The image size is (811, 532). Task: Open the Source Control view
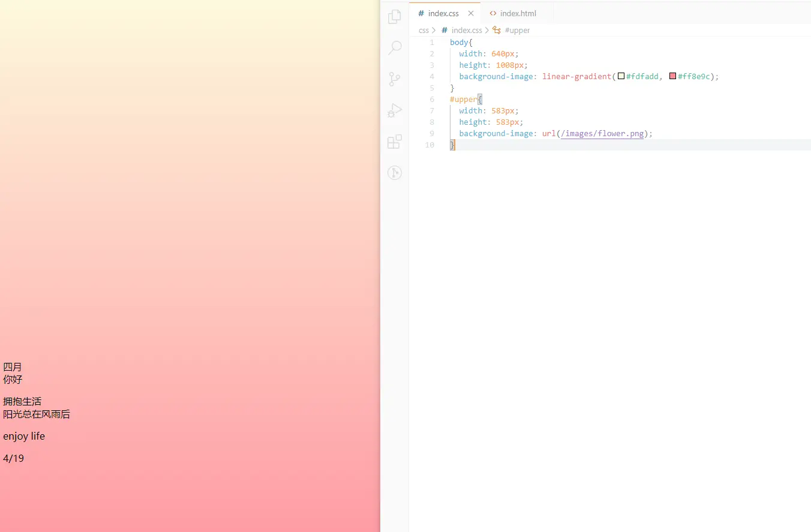tap(395, 79)
